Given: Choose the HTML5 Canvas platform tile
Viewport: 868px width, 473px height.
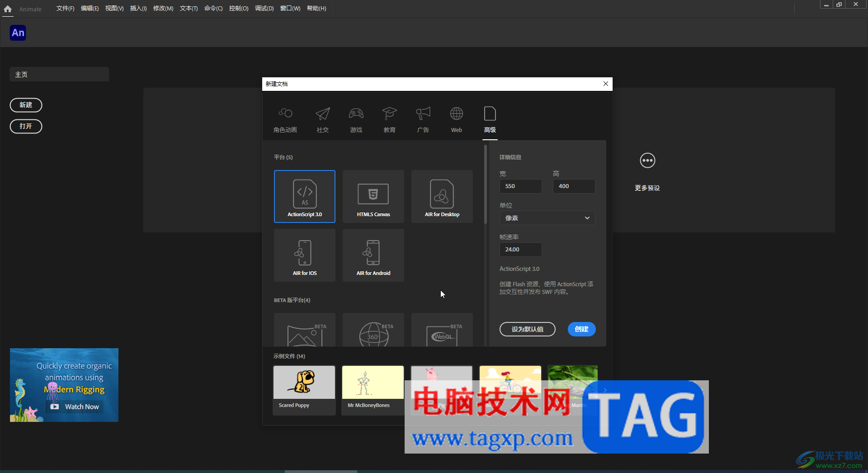Looking at the screenshot, I should coord(373,196).
